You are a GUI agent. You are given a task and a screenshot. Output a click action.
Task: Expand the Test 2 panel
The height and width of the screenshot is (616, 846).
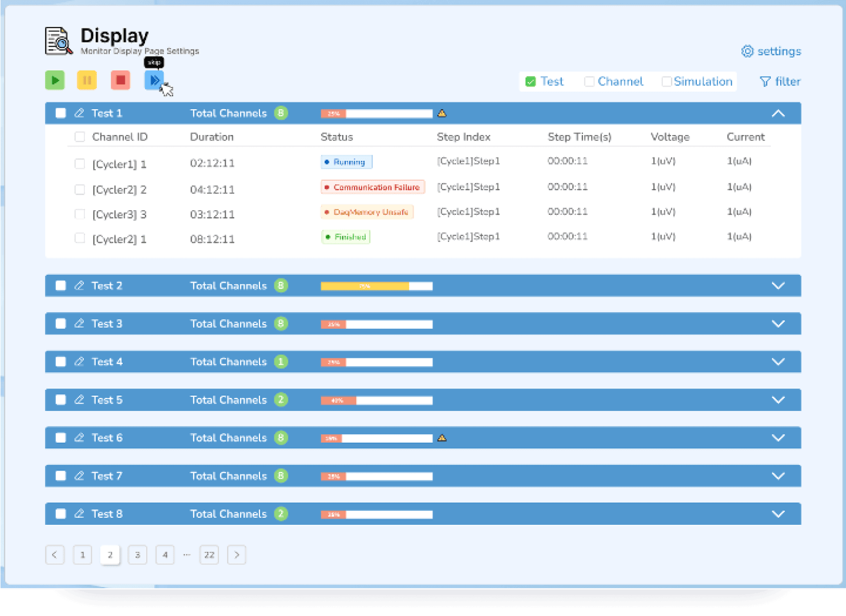pos(778,285)
